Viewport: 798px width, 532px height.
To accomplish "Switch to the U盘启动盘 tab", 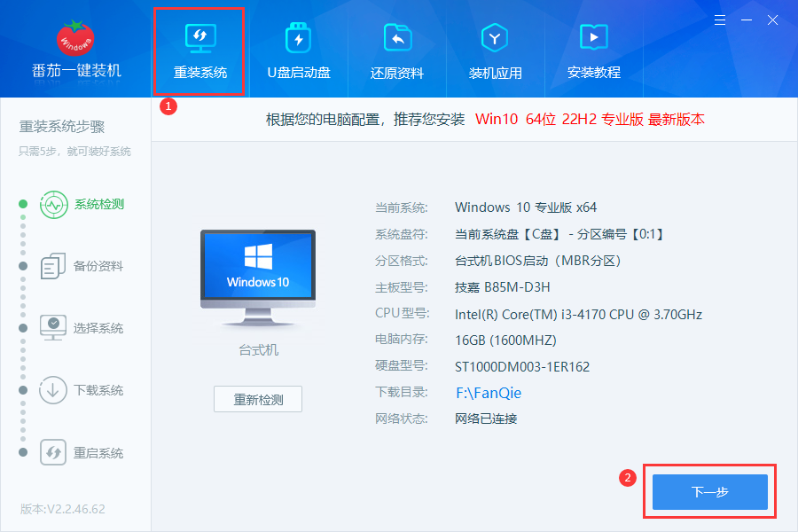I will pos(299,51).
